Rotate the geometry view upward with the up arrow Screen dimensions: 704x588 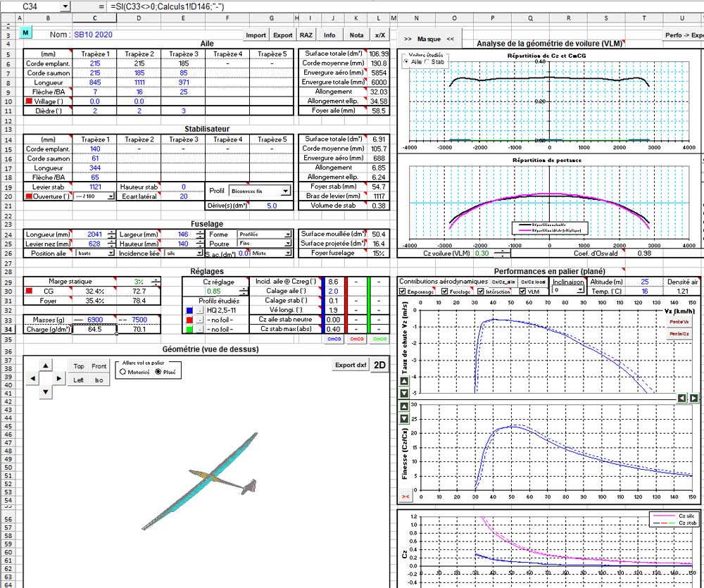(45, 365)
